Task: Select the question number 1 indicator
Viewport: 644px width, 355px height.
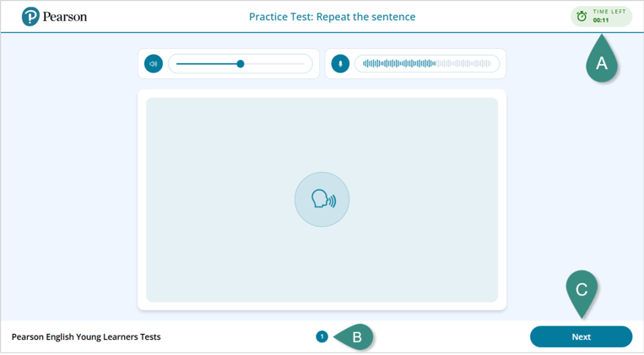Action: pyautogui.click(x=322, y=336)
